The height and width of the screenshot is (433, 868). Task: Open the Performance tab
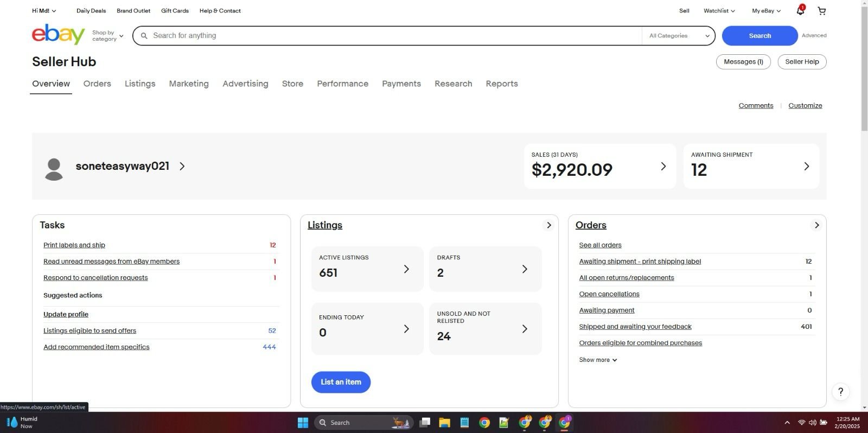[x=342, y=84]
